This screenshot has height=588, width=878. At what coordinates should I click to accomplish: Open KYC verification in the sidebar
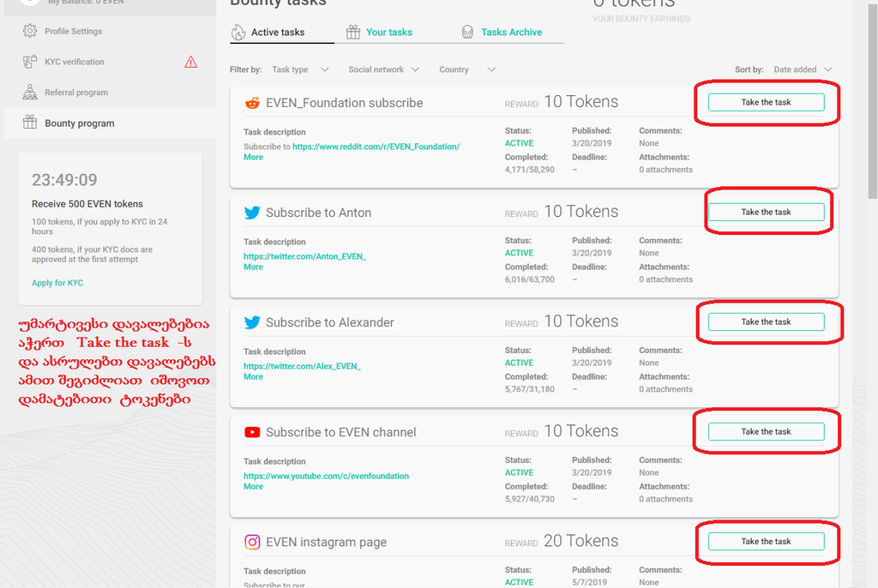tap(111, 62)
